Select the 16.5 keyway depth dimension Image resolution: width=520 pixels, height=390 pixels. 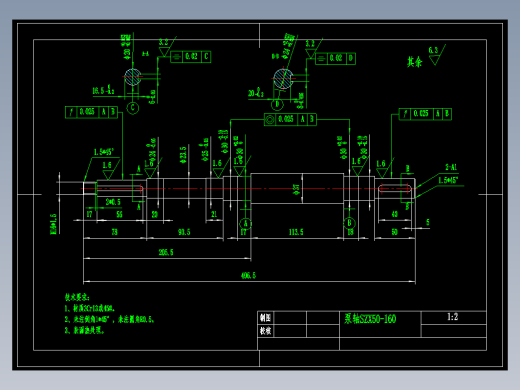pyautogui.click(x=103, y=91)
